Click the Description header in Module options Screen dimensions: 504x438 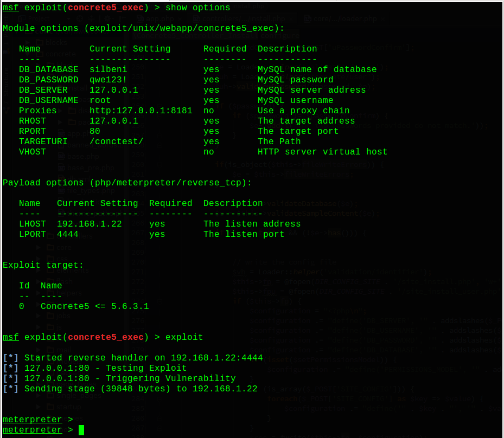[288, 49]
